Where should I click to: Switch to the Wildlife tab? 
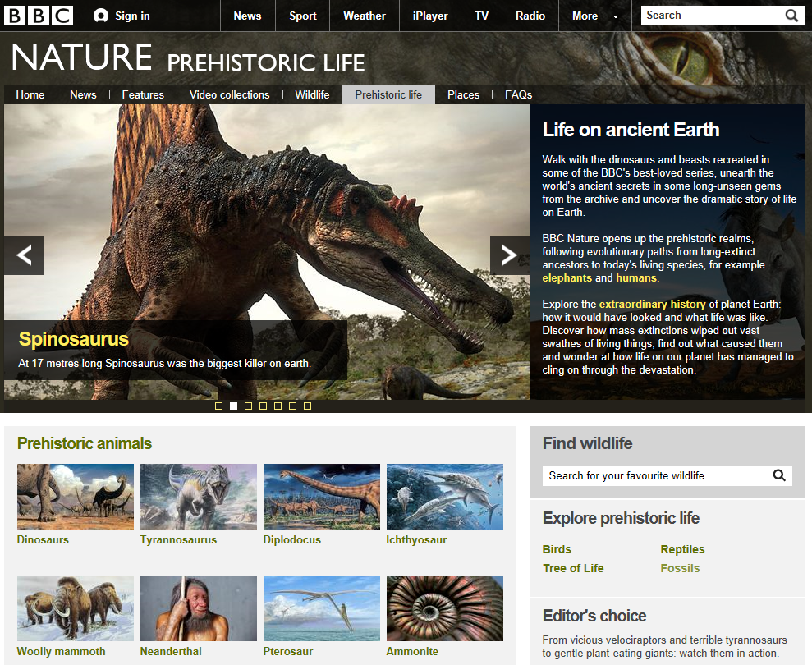coord(312,94)
